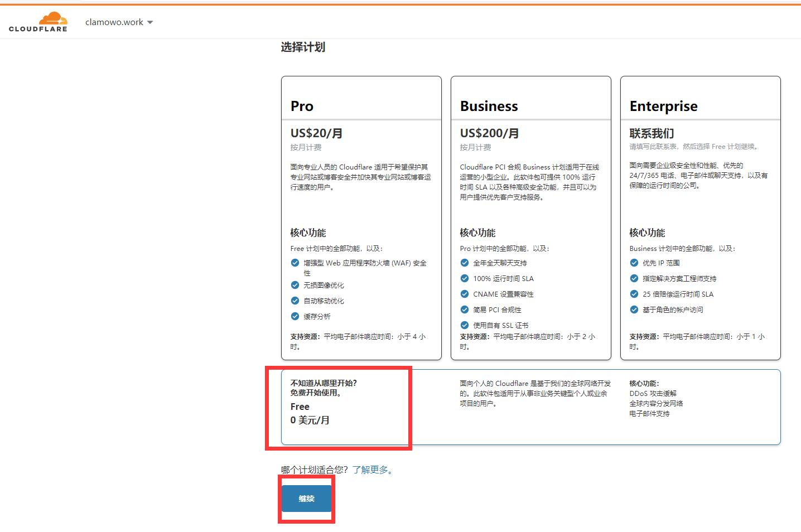Click the text 缓存分析
Viewport: 801px width, 532px height.
pos(317,316)
